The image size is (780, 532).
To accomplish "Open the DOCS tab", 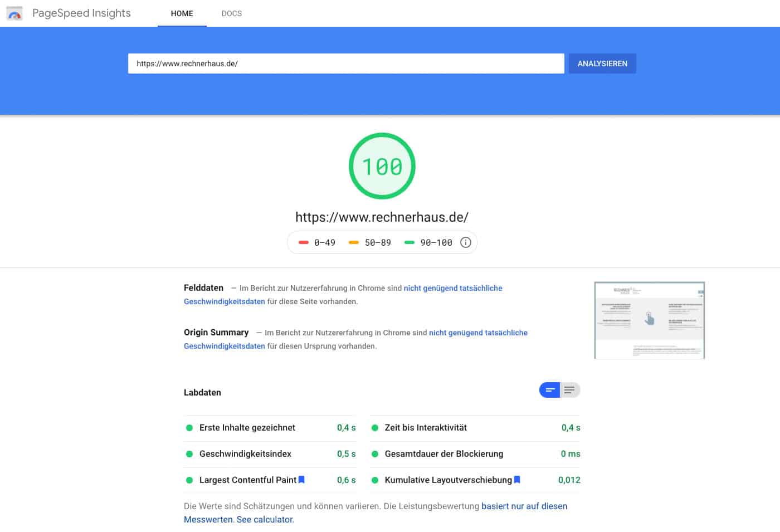I will pyautogui.click(x=232, y=13).
